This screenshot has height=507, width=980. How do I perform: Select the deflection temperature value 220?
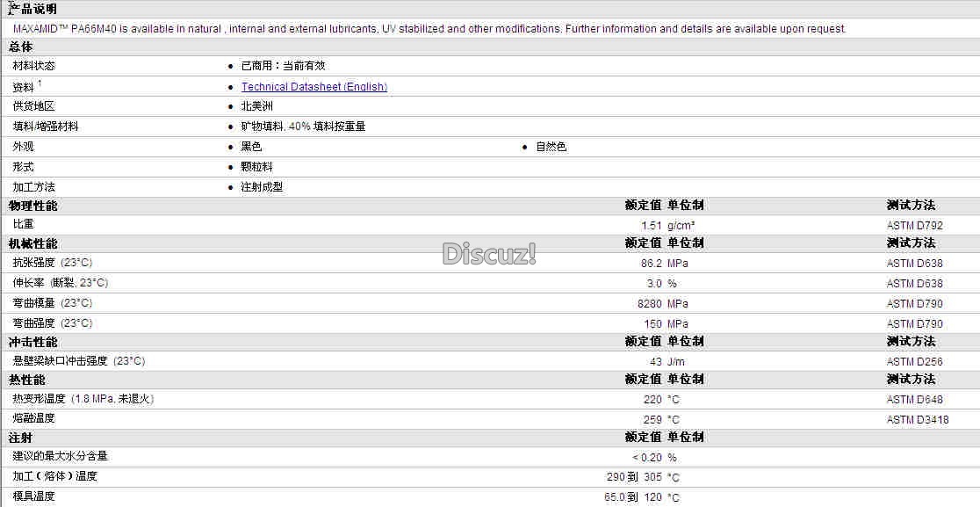click(x=652, y=400)
